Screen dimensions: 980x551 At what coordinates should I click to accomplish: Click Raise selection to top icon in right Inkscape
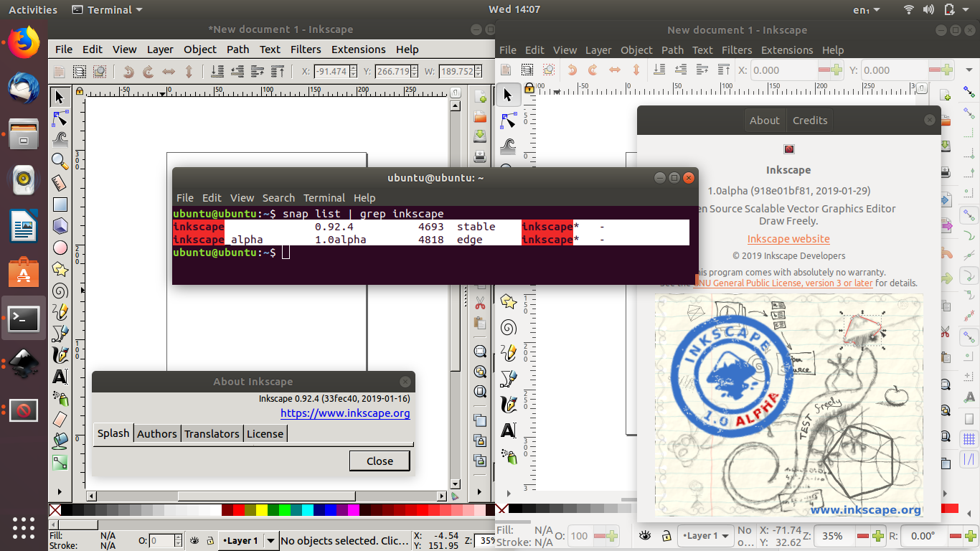tap(724, 70)
